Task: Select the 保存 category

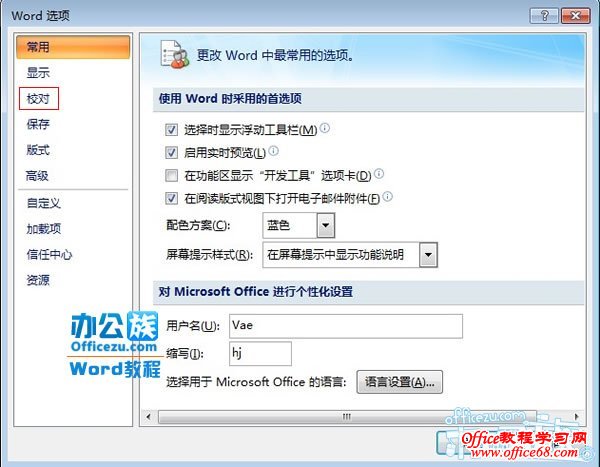Action: click(38, 124)
